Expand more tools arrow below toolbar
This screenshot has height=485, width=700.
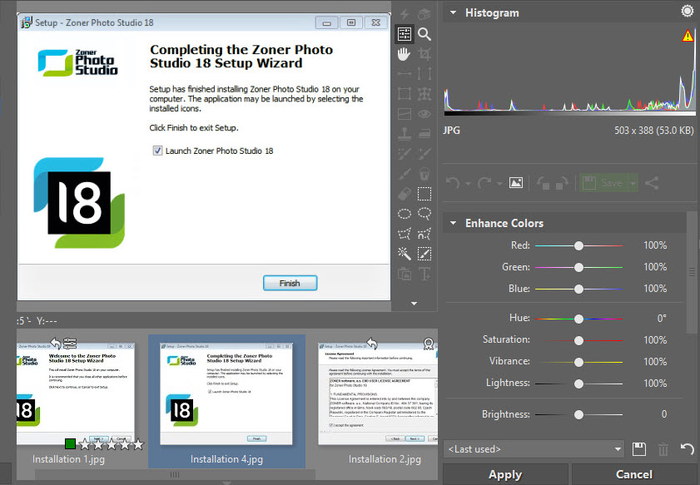click(414, 304)
